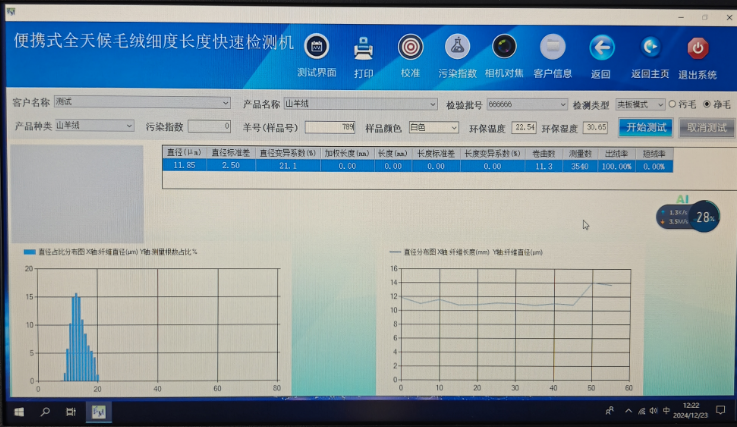Click the 返回 back arrow icon

point(601,47)
